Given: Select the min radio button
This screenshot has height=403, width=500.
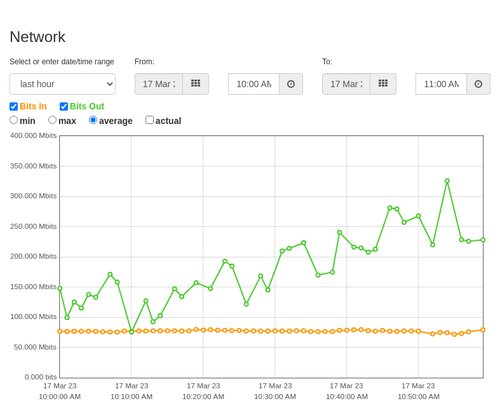Looking at the screenshot, I should 13,120.
